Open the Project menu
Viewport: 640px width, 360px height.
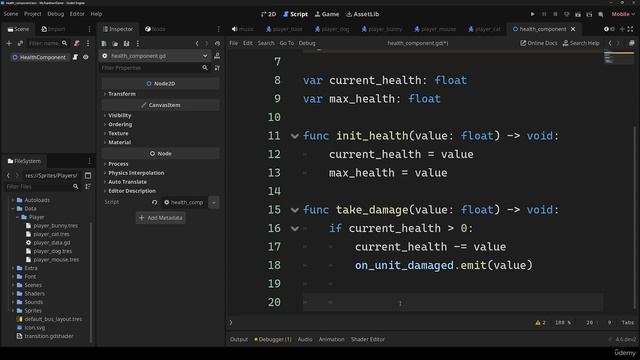(x=33, y=14)
